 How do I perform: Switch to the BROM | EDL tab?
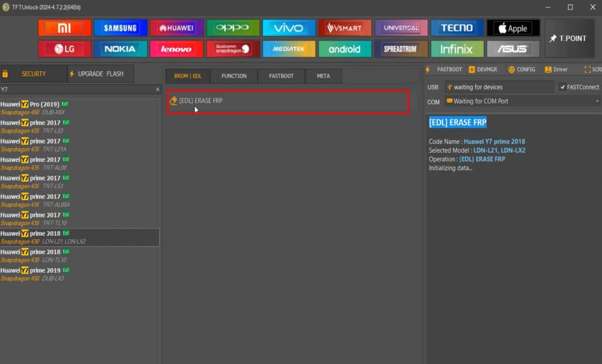188,76
